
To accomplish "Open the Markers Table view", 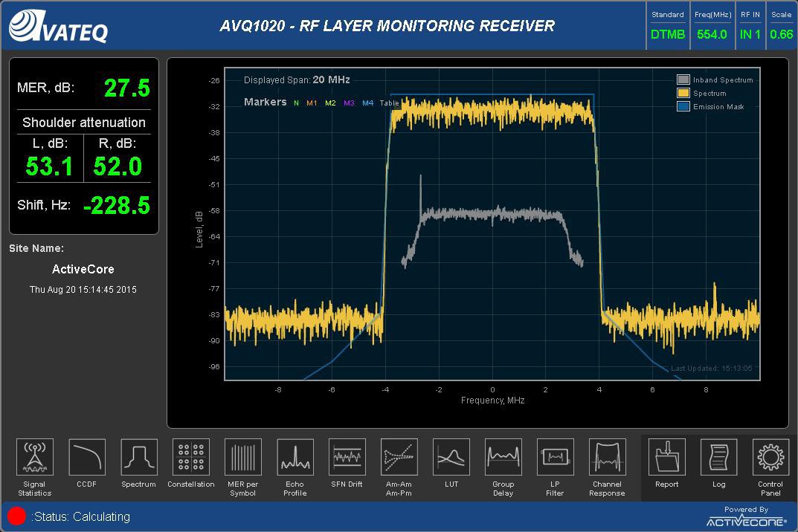I will point(388,103).
